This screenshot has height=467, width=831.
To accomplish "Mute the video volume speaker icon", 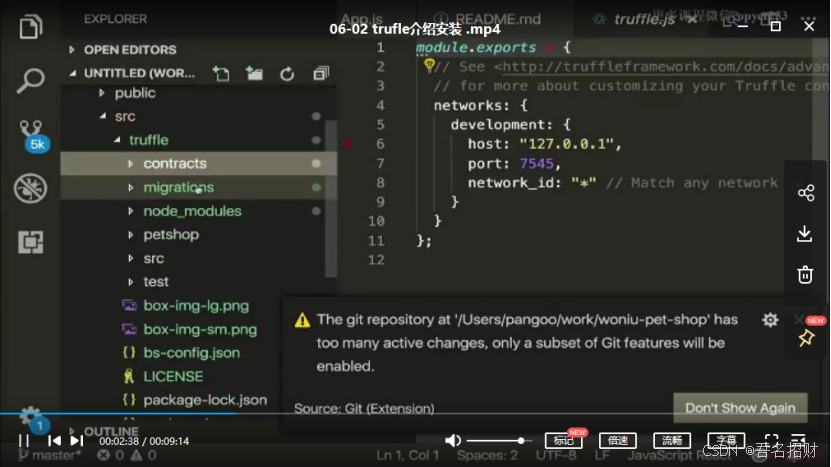I will pos(453,440).
